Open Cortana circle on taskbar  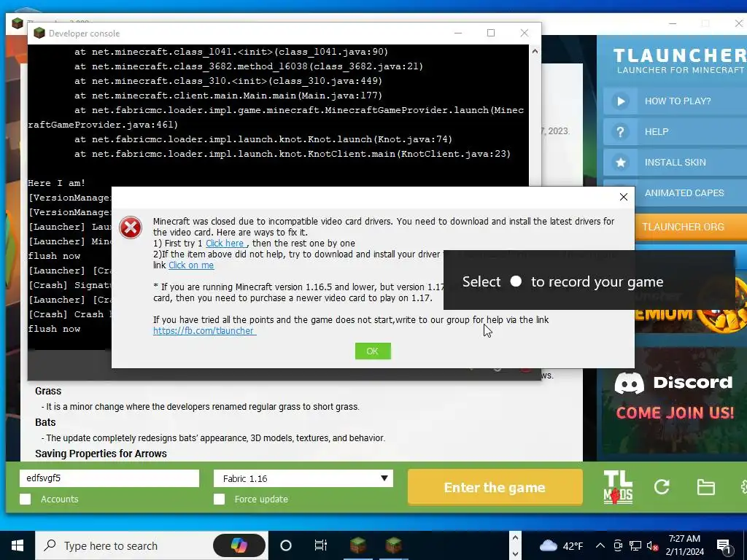click(285, 545)
